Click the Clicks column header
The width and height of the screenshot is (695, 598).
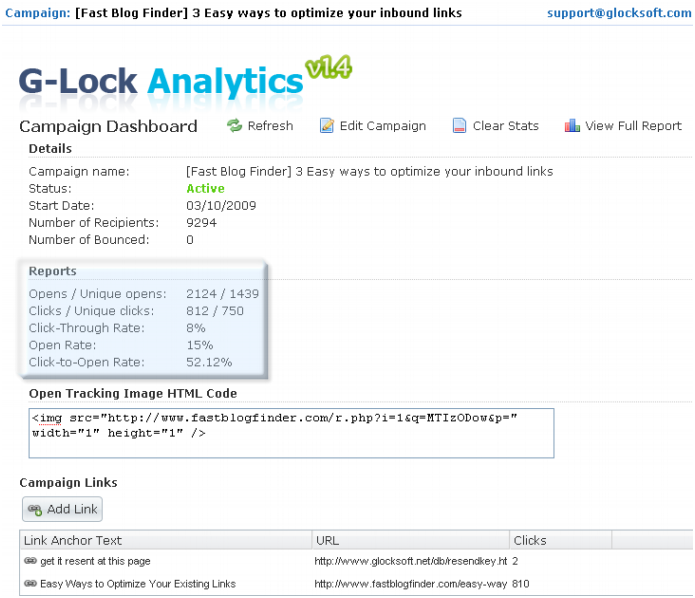click(560, 540)
